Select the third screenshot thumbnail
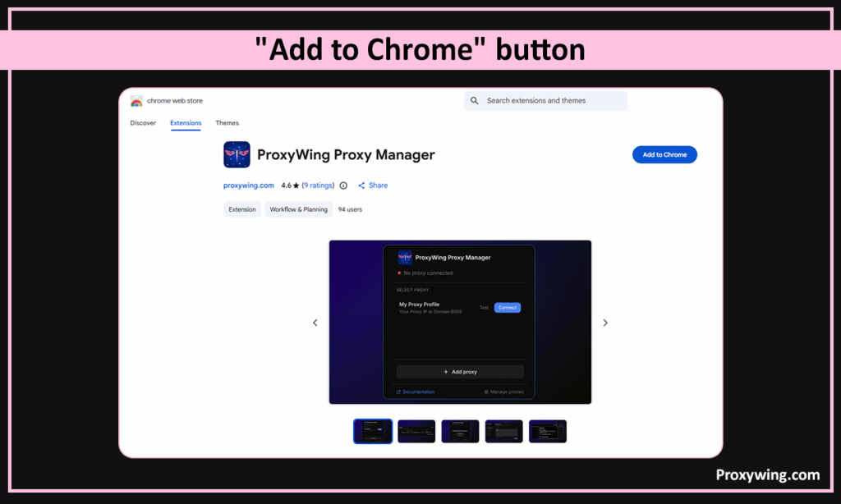Screen dimensions: 841x504 [x=460, y=431]
